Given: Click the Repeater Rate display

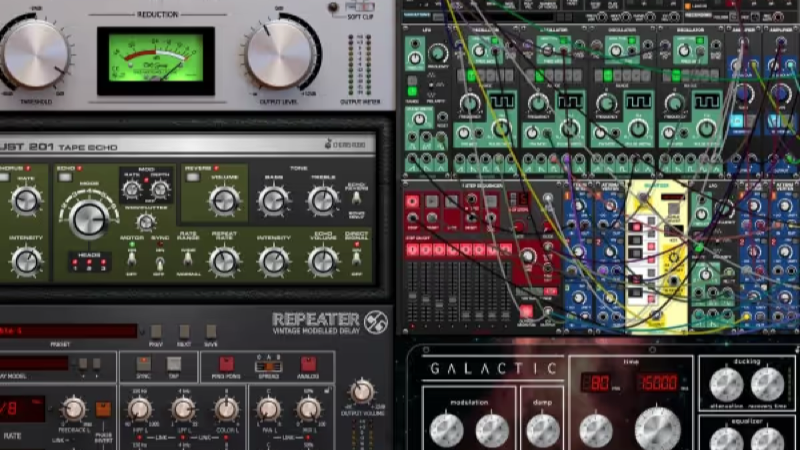Looking at the screenshot, I should pos(22,409).
